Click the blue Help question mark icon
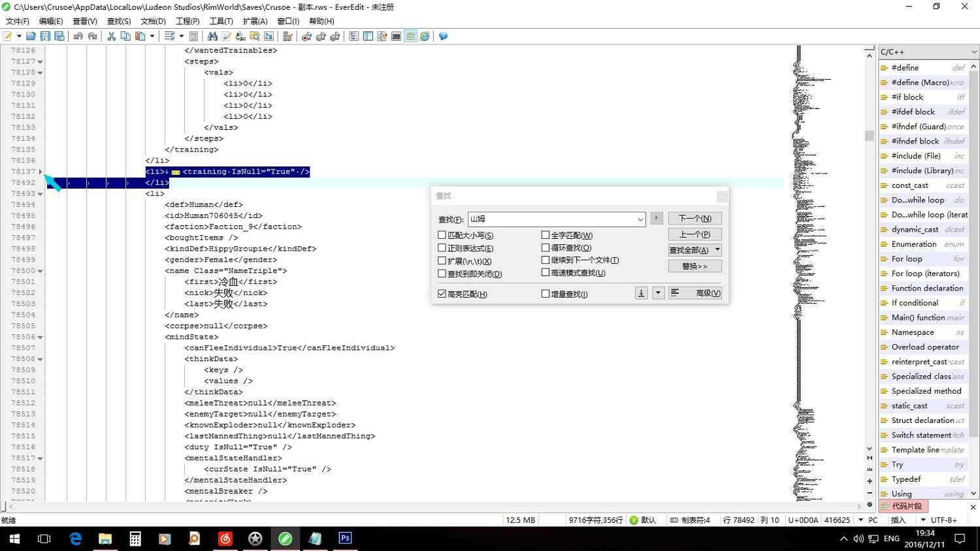Screen dimensions: 980x551 click(443, 37)
